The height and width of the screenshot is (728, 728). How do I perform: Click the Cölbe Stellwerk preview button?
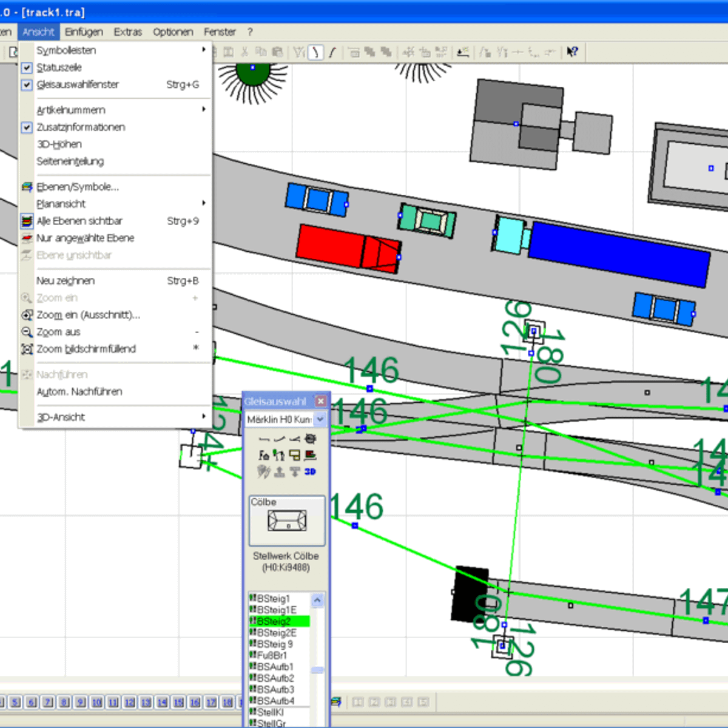(x=287, y=521)
